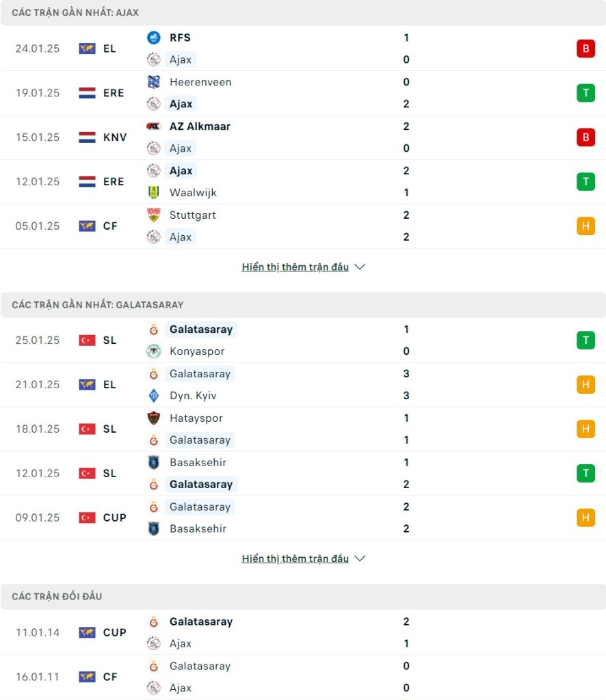Click the green T badge for Konyaspor match
This screenshot has height=700, width=606.
tap(585, 340)
